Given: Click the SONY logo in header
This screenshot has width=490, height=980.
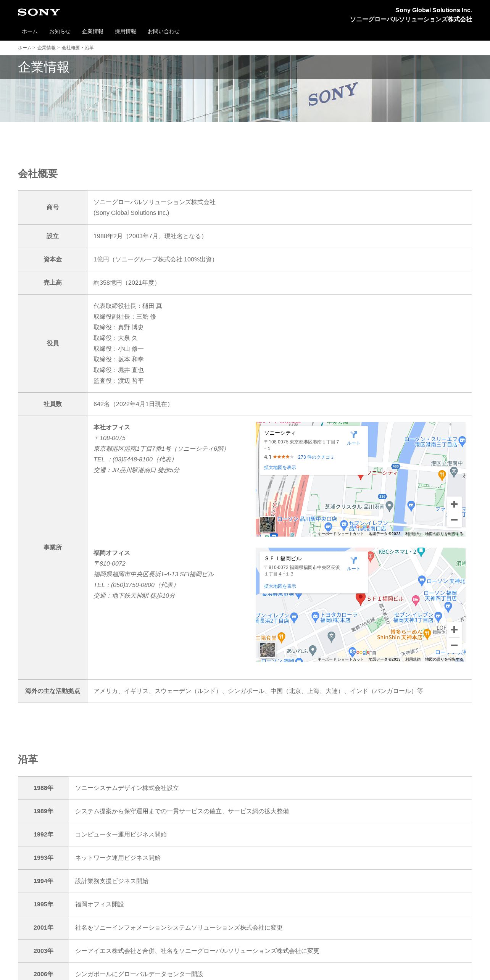Looking at the screenshot, I should (39, 12).
